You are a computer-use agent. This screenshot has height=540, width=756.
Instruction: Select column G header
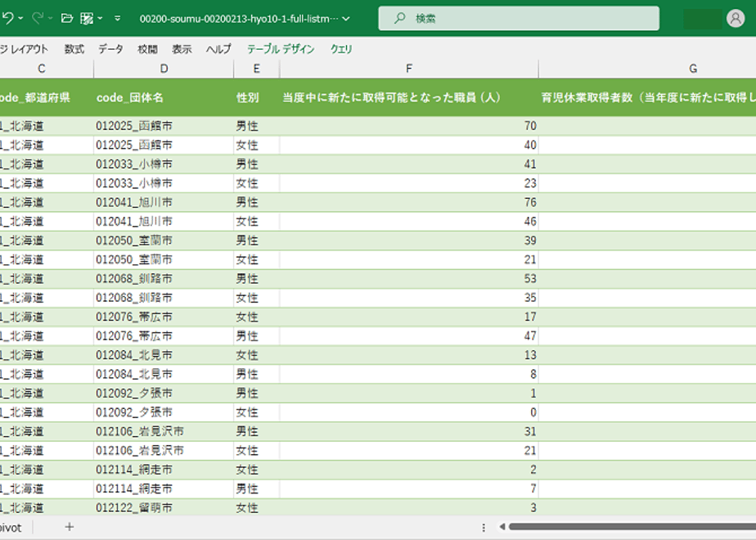[x=647, y=69]
